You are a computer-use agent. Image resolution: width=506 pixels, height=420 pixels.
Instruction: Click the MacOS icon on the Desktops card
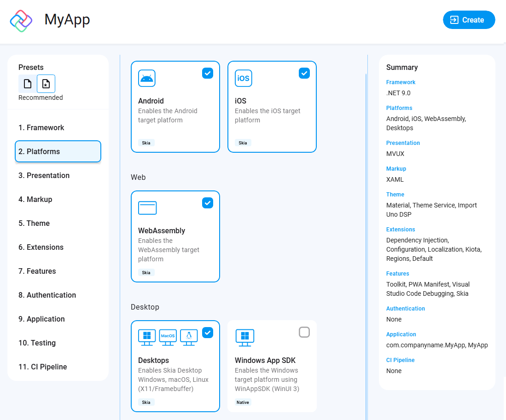coord(167,337)
